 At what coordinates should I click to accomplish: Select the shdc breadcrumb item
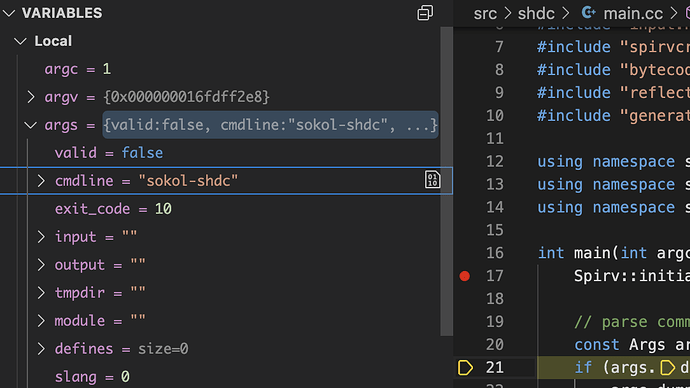coord(536,14)
